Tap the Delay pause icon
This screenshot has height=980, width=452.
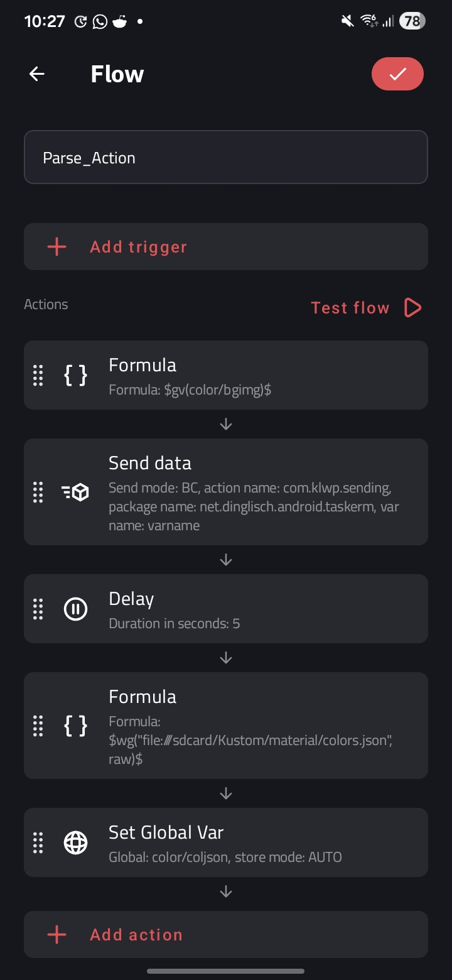(75, 609)
